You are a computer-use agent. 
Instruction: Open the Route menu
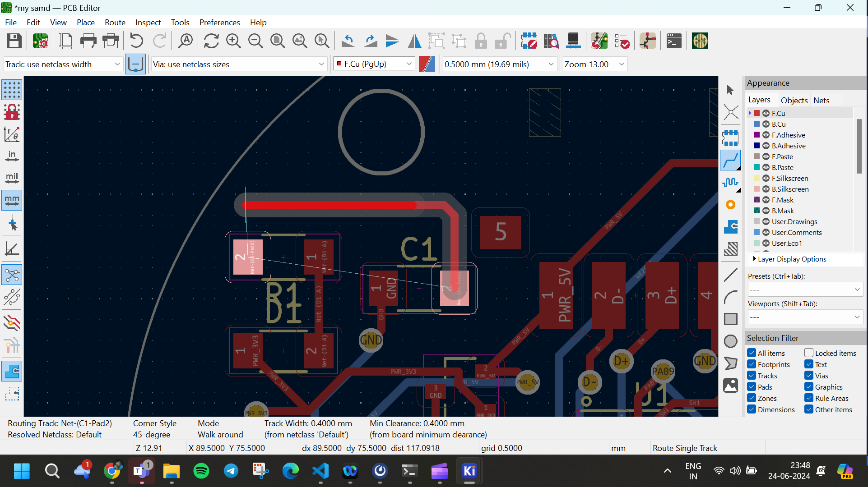click(x=115, y=22)
